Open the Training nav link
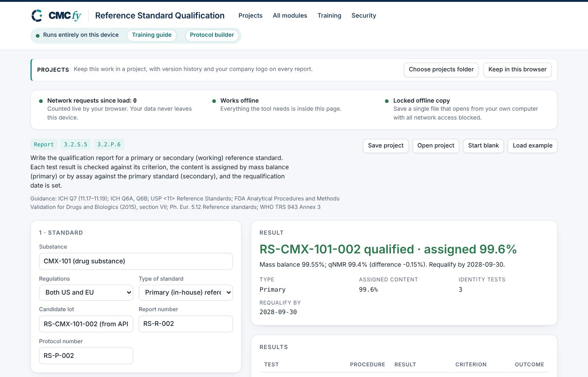 [329, 15]
